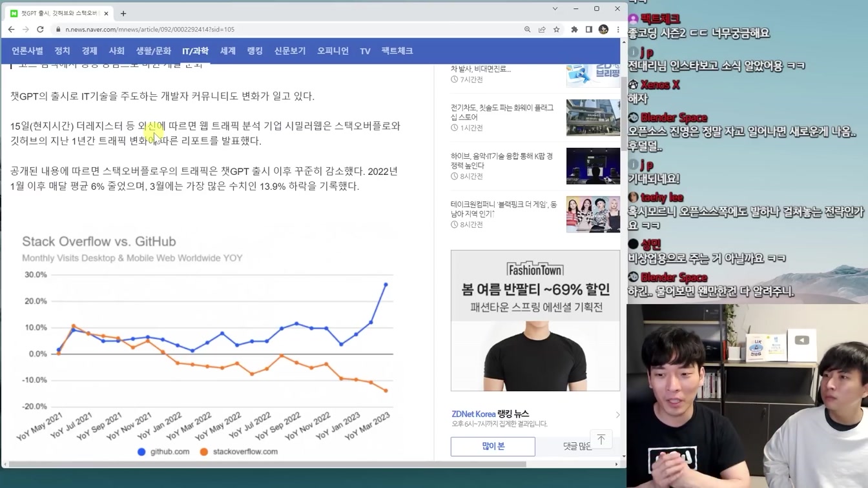Click the vertical scrollbar up arrow
868x488 pixels.
tap(623, 42)
